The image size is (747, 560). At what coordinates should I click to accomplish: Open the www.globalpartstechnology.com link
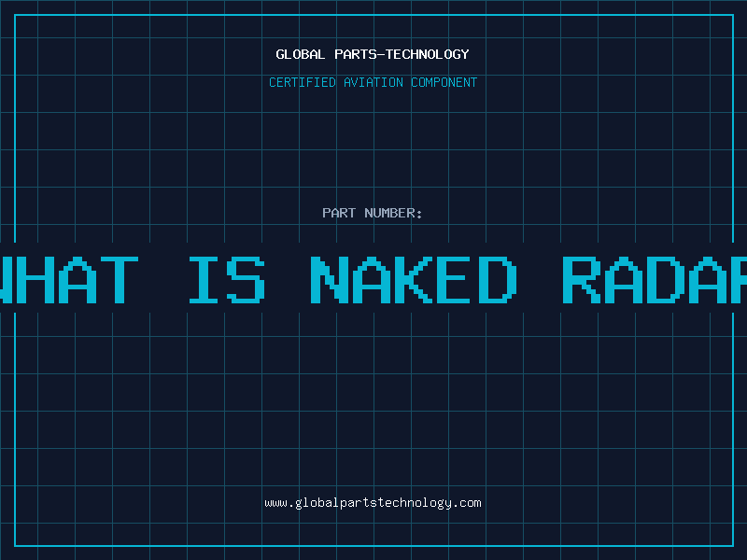pyautogui.click(x=373, y=503)
